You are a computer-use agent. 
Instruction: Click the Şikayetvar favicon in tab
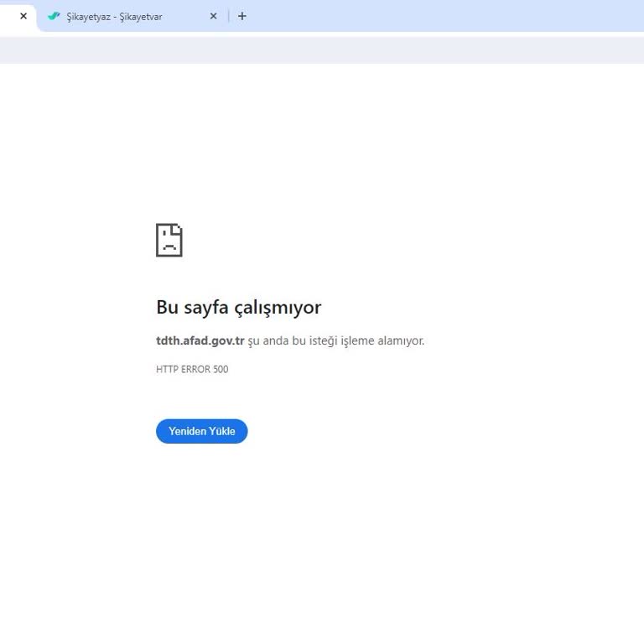[54, 16]
